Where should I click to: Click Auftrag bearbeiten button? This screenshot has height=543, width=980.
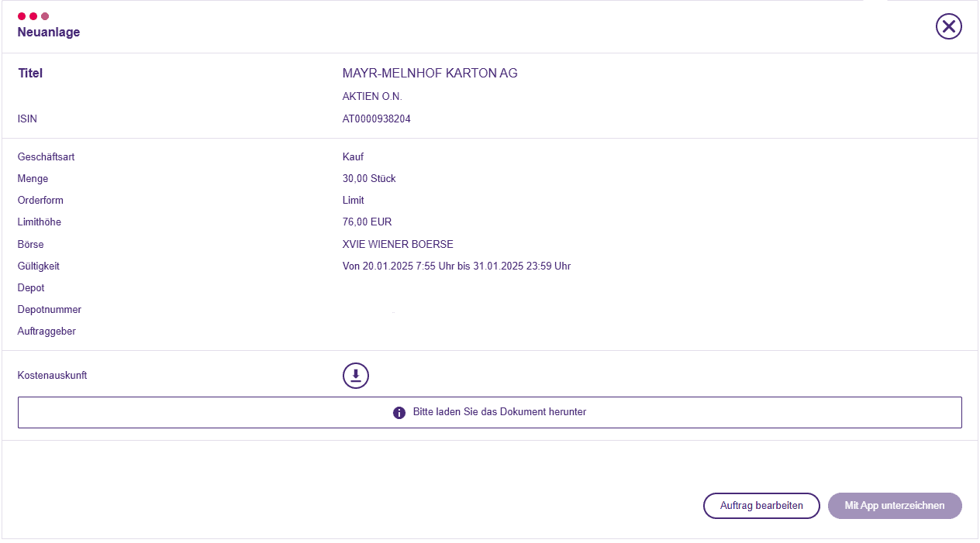click(761, 506)
